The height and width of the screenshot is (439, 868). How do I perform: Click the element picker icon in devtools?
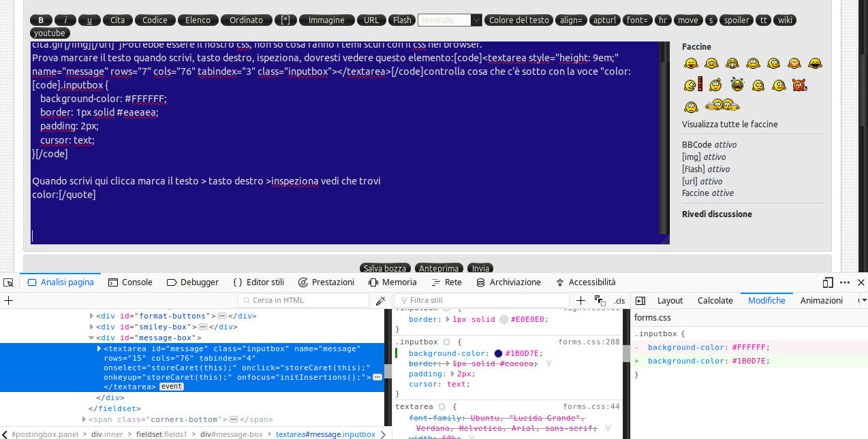8,282
